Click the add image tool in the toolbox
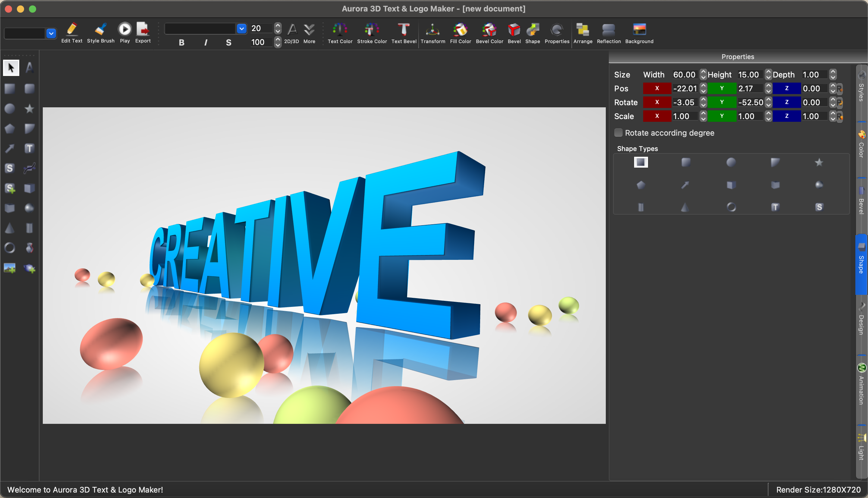The height and width of the screenshot is (498, 868). click(x=10, y=268)
